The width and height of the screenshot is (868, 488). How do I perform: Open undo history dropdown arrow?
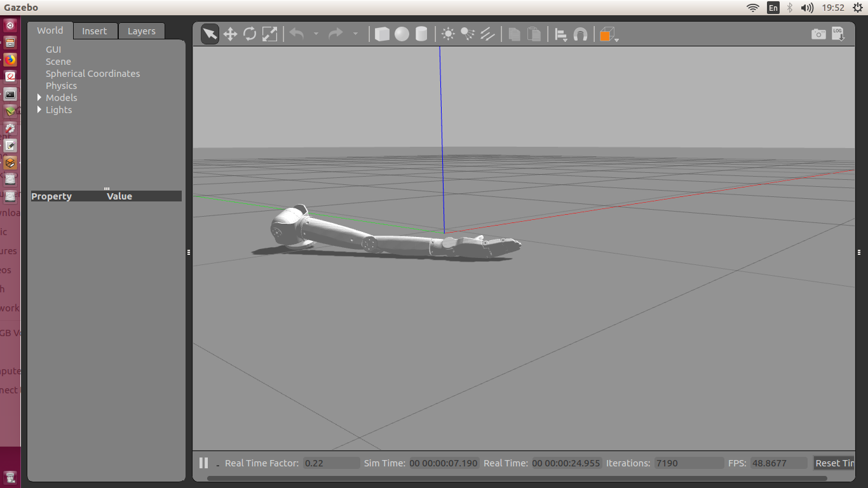[x=316, y=34]
